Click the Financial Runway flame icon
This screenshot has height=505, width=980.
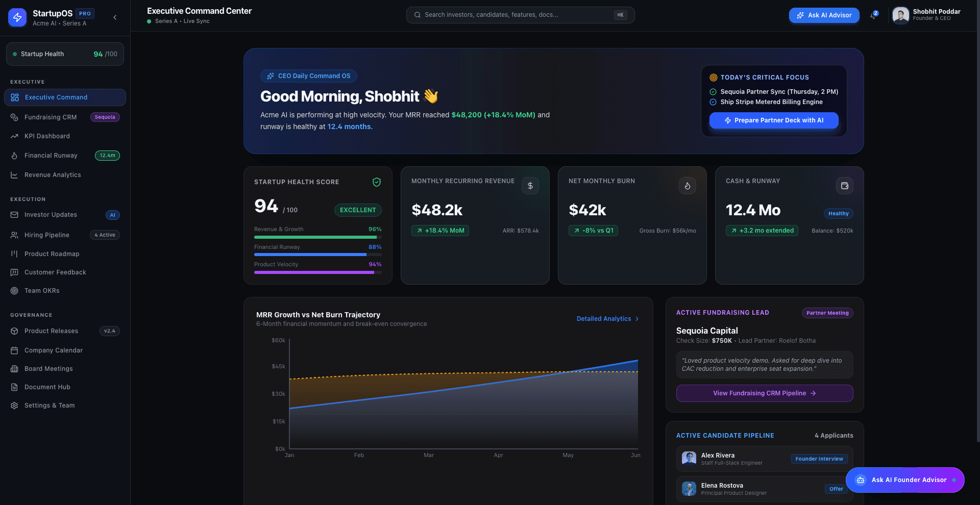[14, 156]
